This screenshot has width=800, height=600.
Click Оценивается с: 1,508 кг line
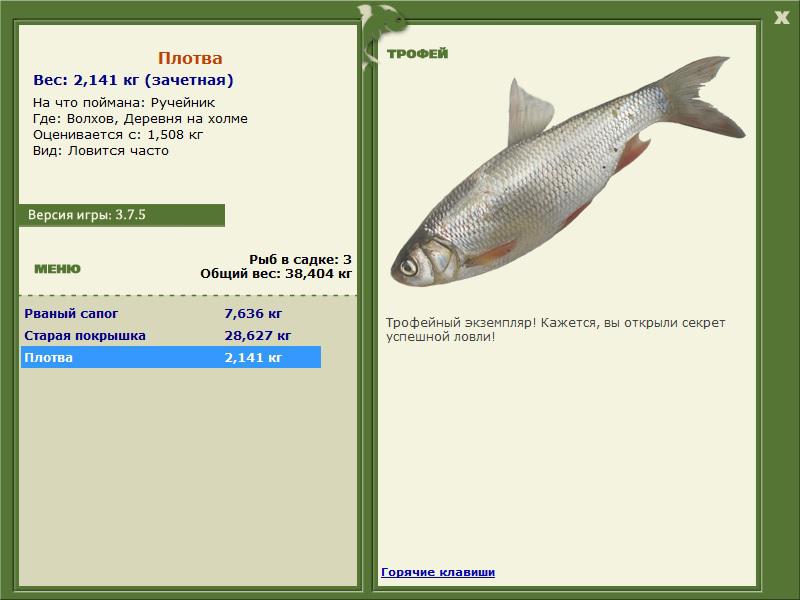pos(118,135)
